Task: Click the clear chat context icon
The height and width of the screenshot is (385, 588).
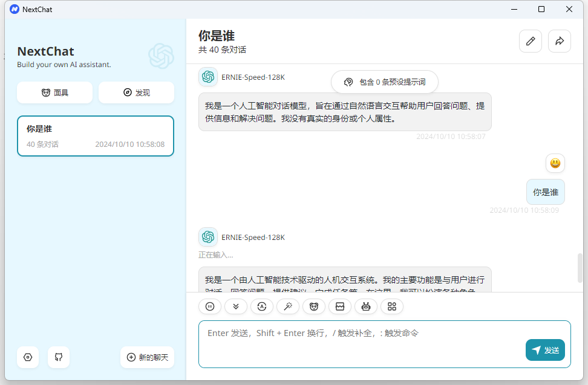Action: coord(340,306)
